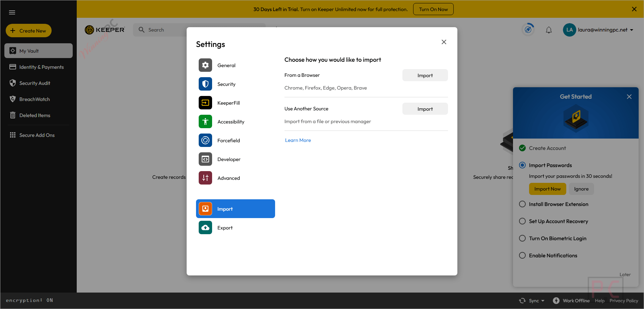Click the Import Now button
The image size is (644, 309).
[548, 189]
